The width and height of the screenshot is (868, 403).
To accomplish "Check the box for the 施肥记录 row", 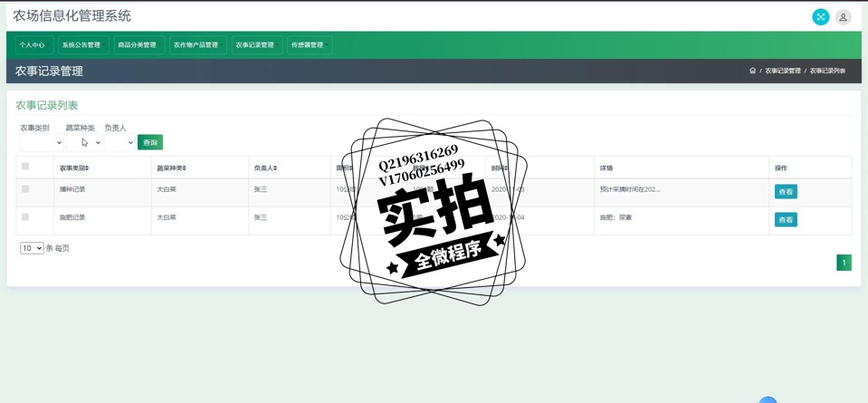I will tap(25, 217).
